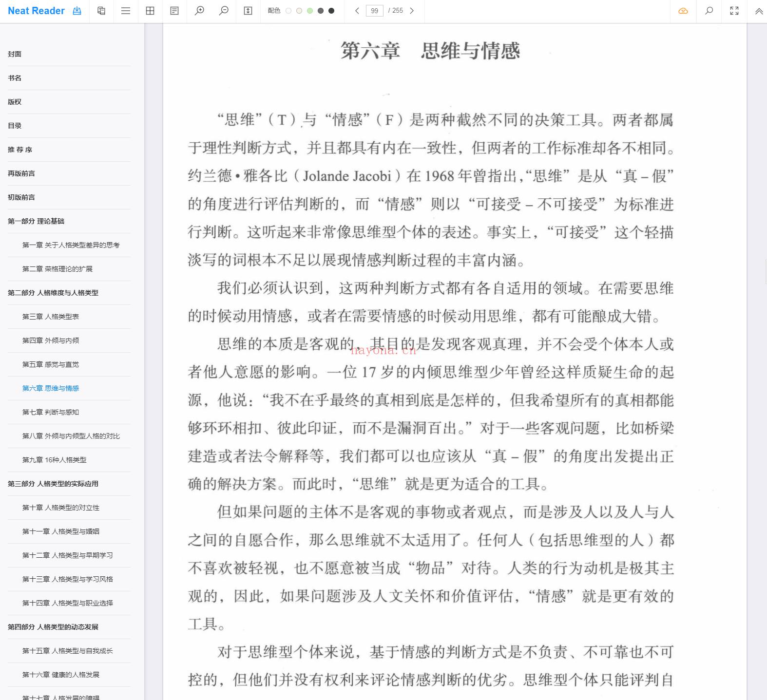This screenshot has width=767, height=700.
Task: Open the library books icon
Action: point(101,11)
